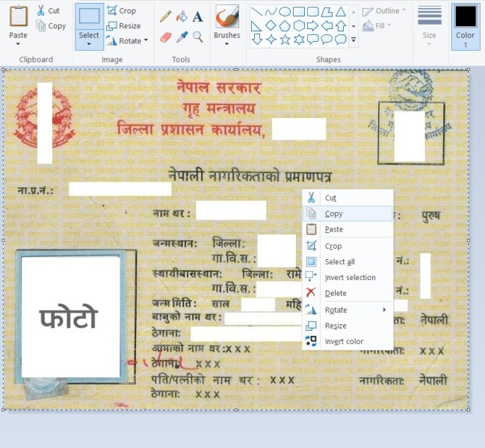Viewport: 485px width, 448px height.
Task: Click bottom-right selection resize handle
Action: [469, 410]
